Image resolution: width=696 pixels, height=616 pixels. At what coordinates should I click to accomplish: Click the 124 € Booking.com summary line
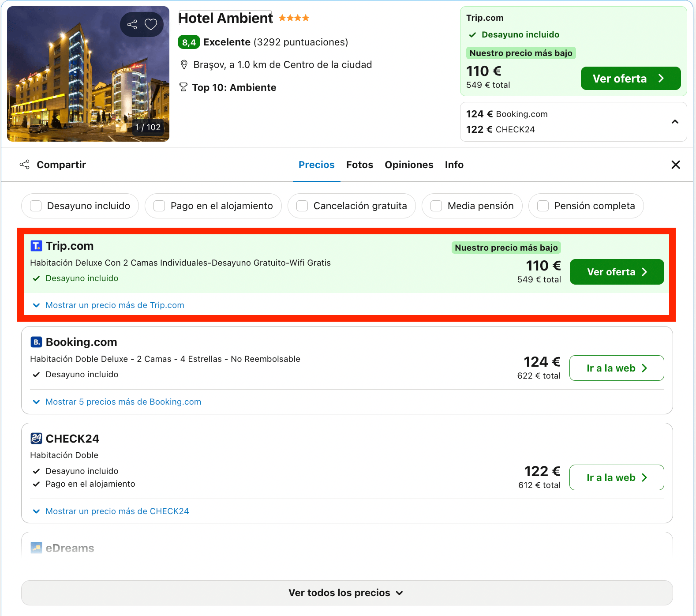507,114
